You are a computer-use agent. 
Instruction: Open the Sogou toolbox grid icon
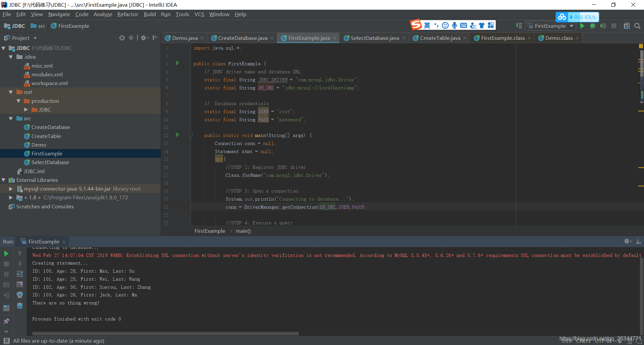tap(491, 25)
